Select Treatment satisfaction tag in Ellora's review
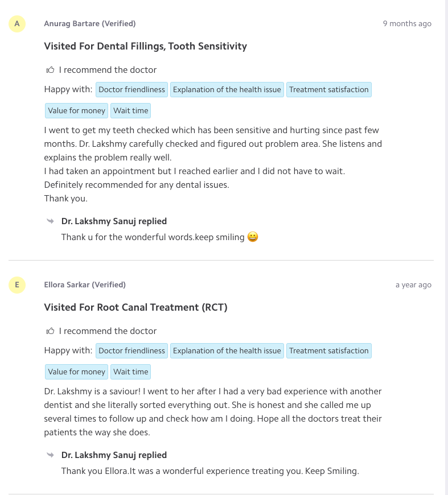This screenshot has height=495, width=448. tap(328, 350)
